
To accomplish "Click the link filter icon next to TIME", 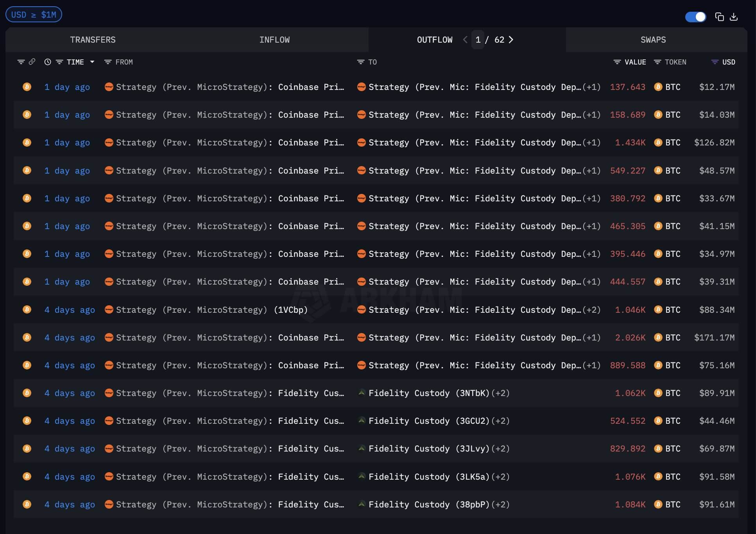I will [x=32, y=62].
